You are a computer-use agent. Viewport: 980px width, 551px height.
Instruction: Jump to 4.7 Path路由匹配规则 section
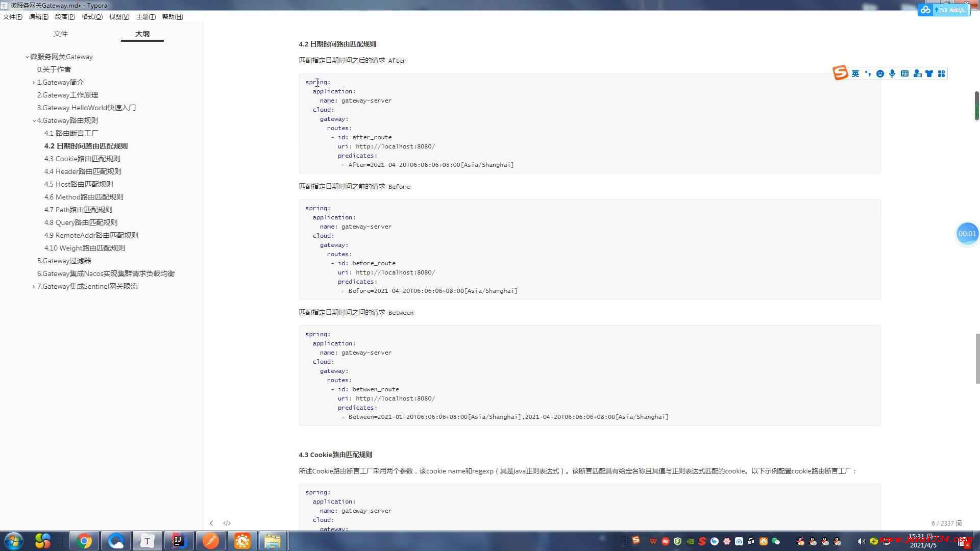78,210
